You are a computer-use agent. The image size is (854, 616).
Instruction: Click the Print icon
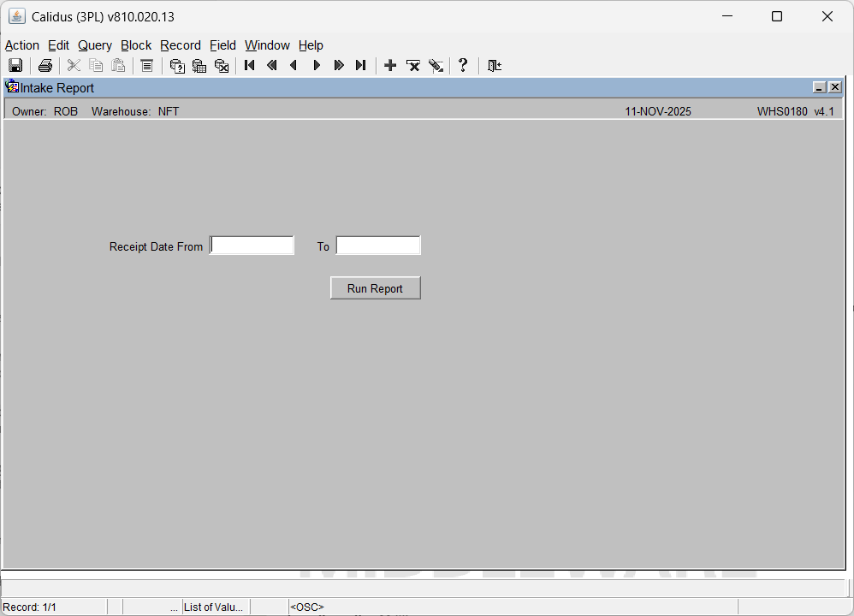45,66
